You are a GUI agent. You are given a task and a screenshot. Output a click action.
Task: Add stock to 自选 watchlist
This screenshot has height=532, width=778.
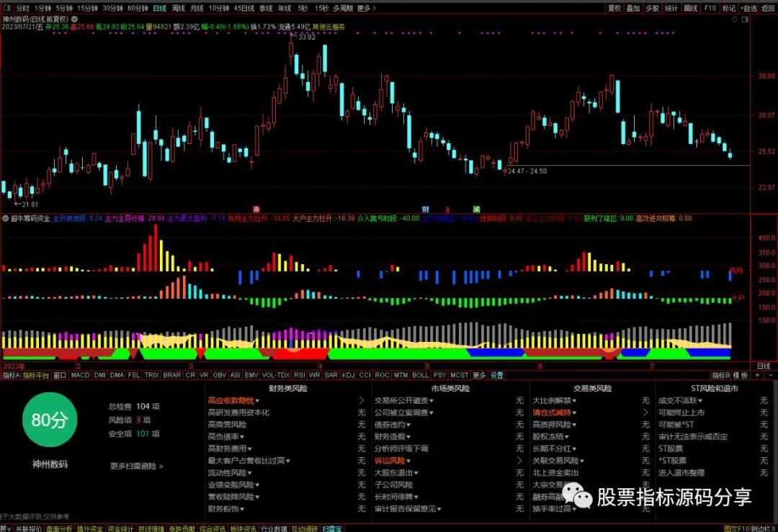tap(749, 8)
